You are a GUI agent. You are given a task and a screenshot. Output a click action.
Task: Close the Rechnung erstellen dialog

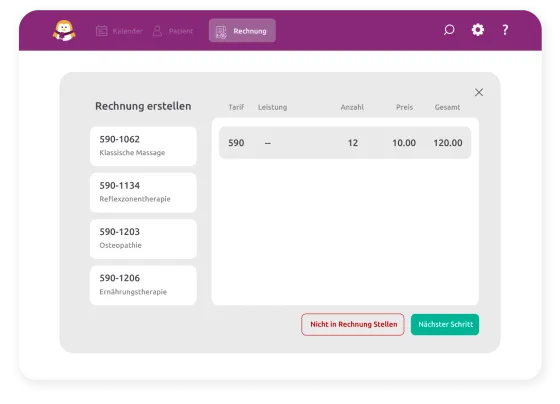click(479, 93)
